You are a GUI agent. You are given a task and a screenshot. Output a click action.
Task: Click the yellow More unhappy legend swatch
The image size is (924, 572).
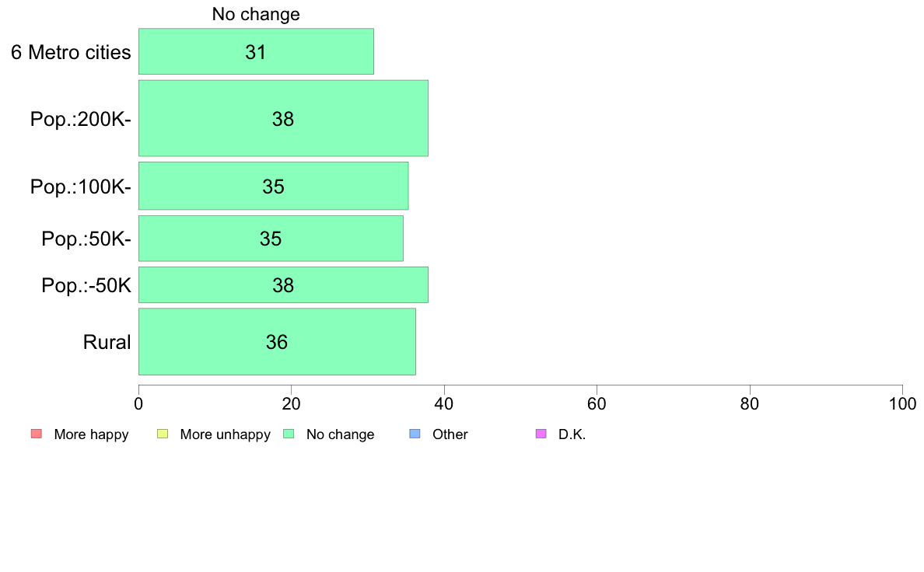[x=163, y=434]
